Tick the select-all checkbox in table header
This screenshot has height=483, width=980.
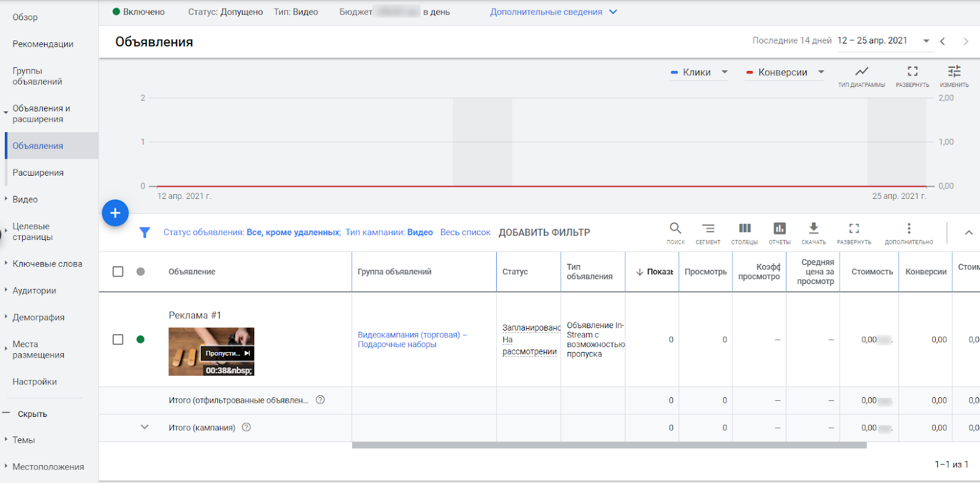click(118, 272)
